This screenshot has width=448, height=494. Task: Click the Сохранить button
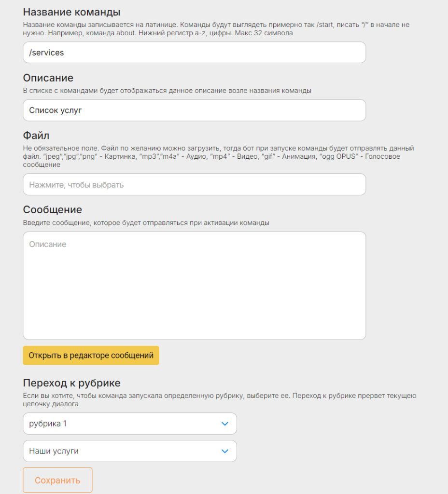click(x=58, y=480)
